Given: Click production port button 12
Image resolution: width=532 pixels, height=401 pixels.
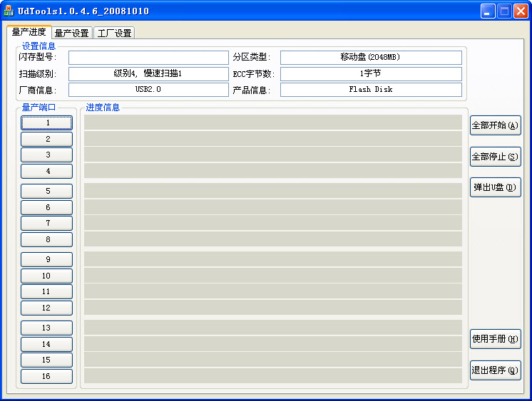Looking at the screenshot, I should (x=47, y=308).
